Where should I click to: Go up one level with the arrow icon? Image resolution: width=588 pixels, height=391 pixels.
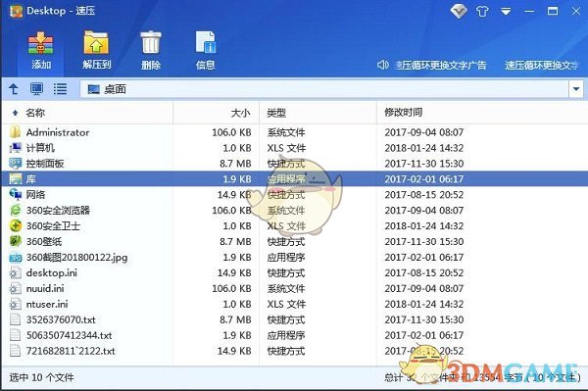pos(14,89)
